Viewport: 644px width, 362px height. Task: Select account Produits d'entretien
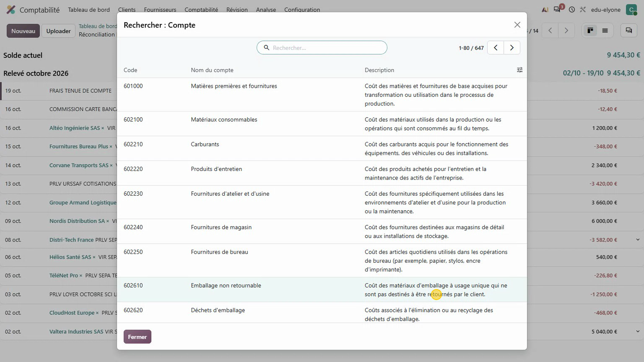(x=322, y=173)
